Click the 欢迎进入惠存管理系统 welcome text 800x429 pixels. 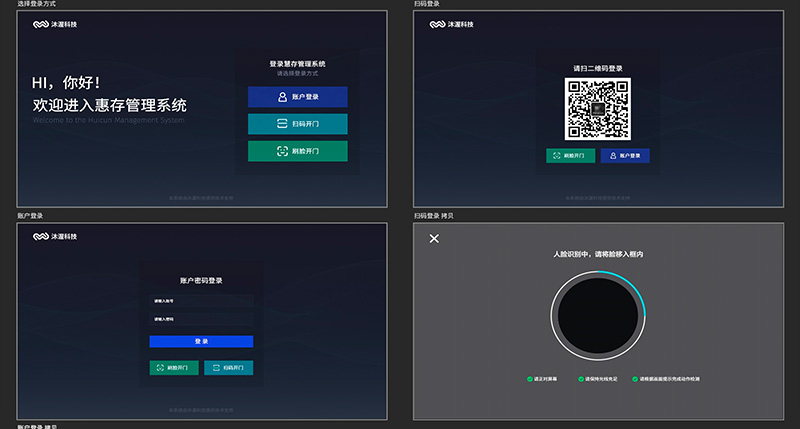(110, 106)
